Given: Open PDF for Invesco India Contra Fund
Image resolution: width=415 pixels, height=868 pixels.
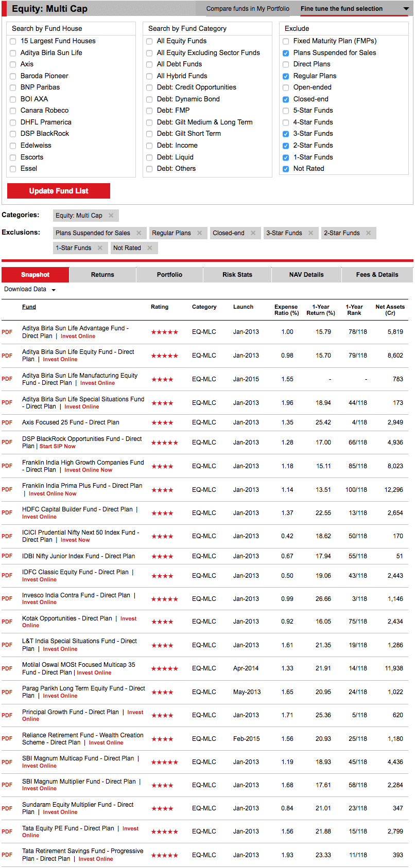Looking at the screenshot, I should tap(7, 599).
